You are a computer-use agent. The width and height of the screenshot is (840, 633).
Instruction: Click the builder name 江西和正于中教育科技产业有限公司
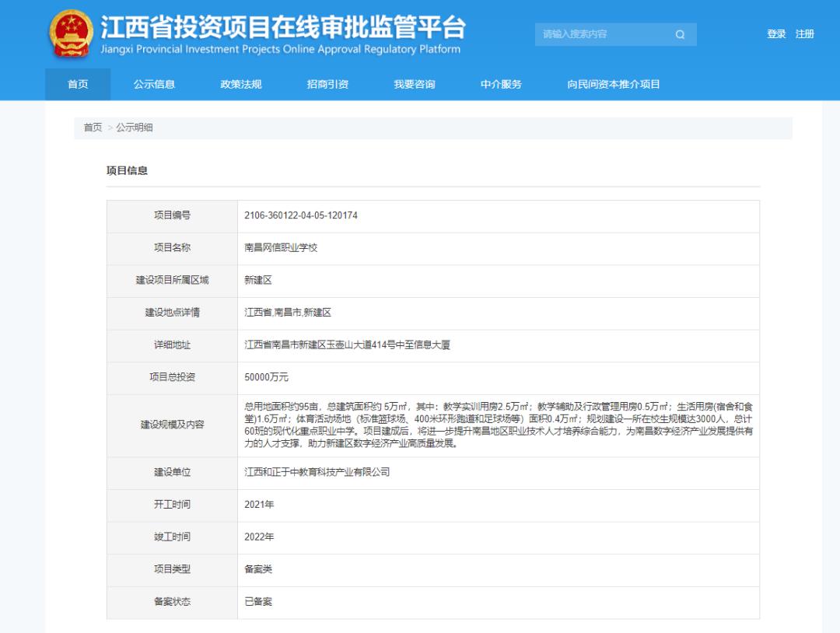click(x=317, y=472)
